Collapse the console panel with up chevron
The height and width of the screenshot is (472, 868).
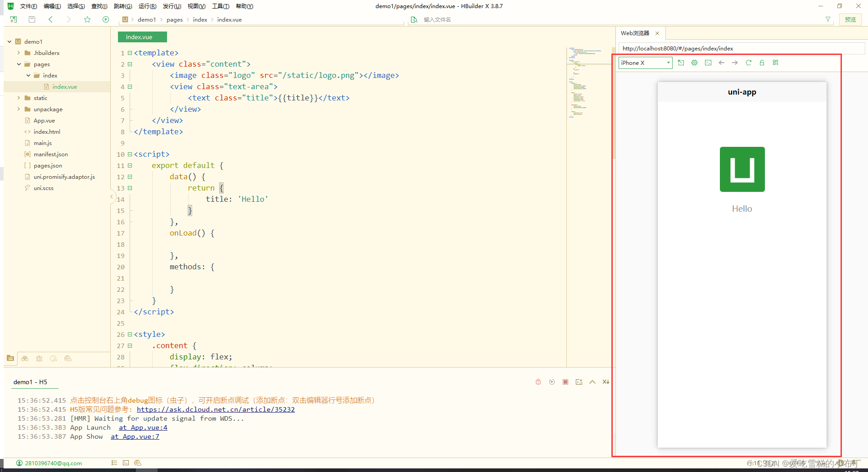pos(592,382)
